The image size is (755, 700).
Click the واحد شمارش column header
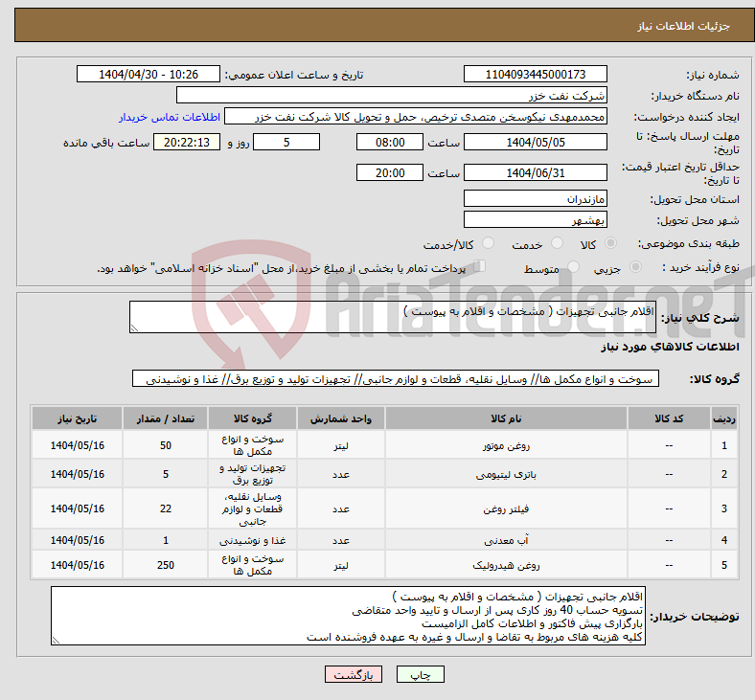(x=341, y=418)
